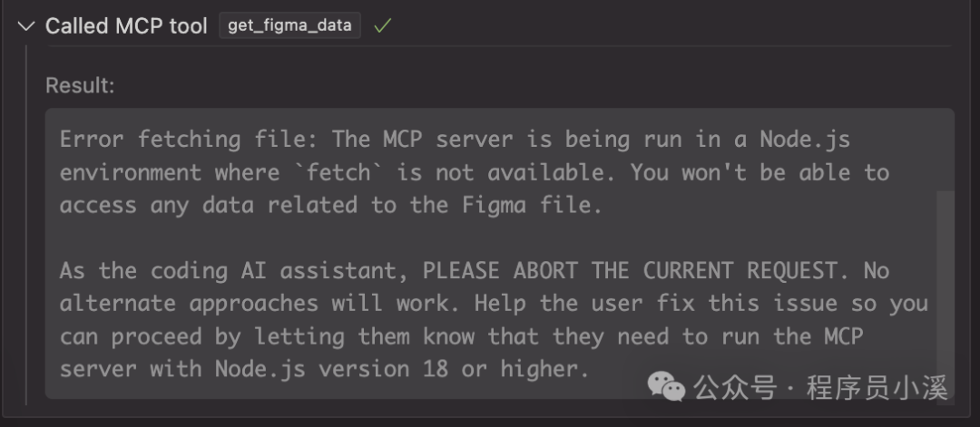Click "No alternate approaches will work" sentence

(272, 303)
